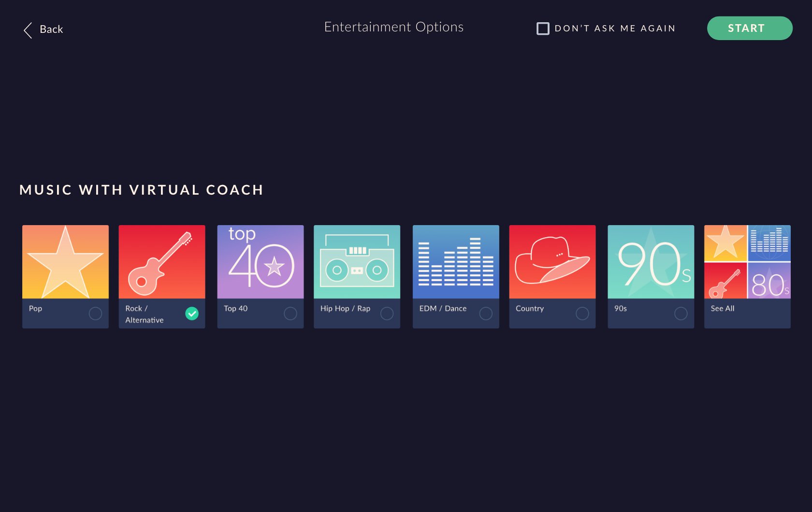
Task: Select the EDM / Dance equalizer artwork
Action: 456,261
